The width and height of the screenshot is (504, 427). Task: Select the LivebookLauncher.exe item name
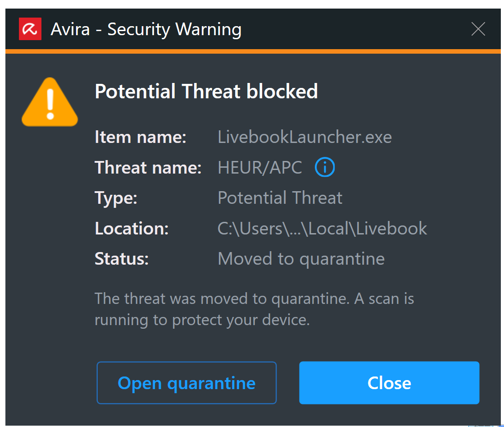click(x=304, y=137)
